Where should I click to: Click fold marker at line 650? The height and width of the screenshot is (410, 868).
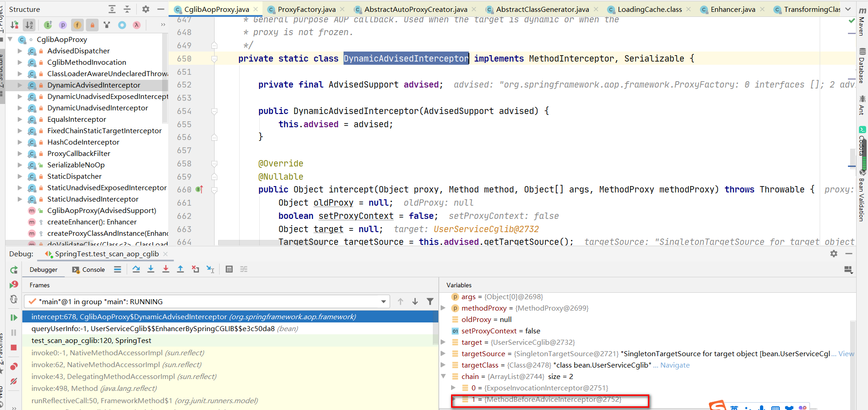[214, 59]
